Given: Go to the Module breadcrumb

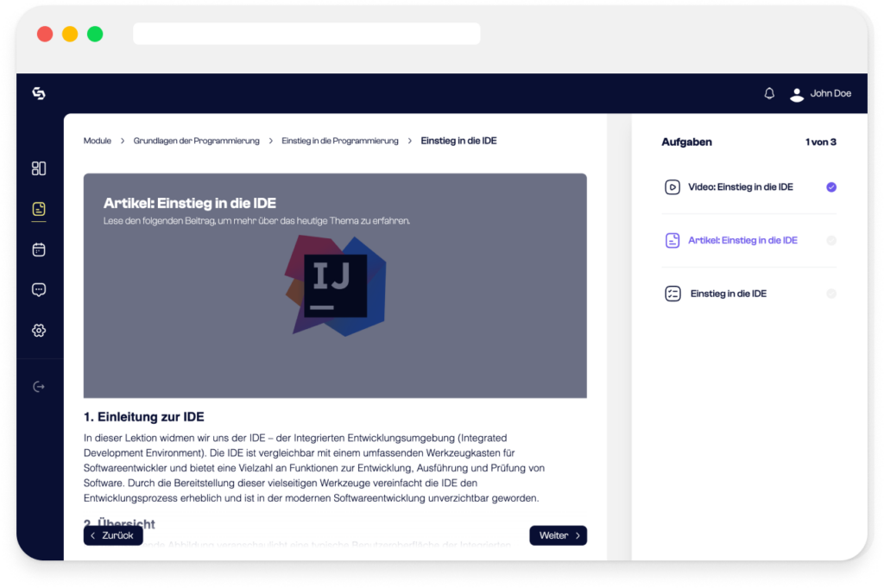Looking at the screenshot, I should point(98,141).
